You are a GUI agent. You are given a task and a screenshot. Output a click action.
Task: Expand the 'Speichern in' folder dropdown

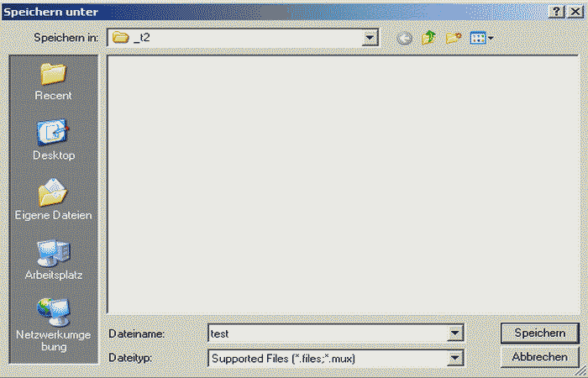click(x=370, y=38)
